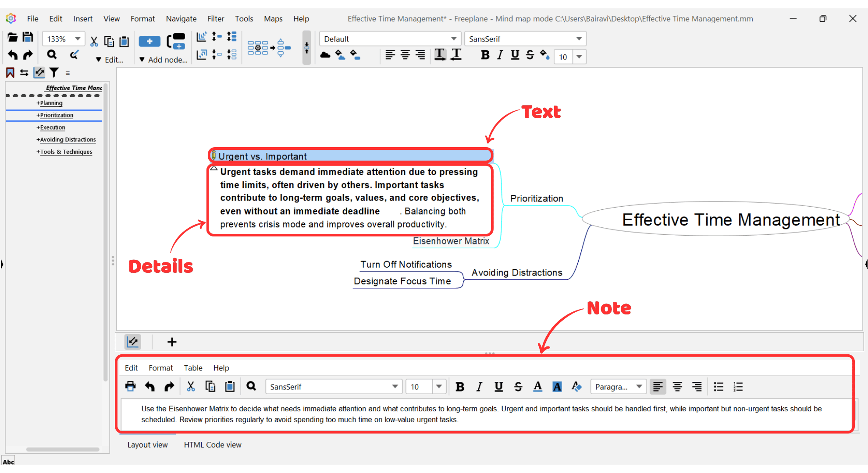Toggle italic in the note editor

pos(479,387)
